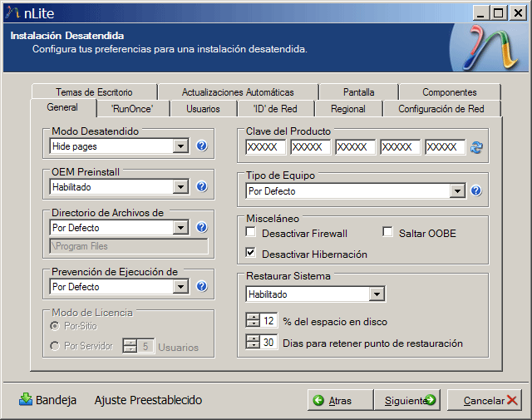This screenshot has height=420, width=532.
Task: Close the nLite window
Action: click(x=518, y=13)
